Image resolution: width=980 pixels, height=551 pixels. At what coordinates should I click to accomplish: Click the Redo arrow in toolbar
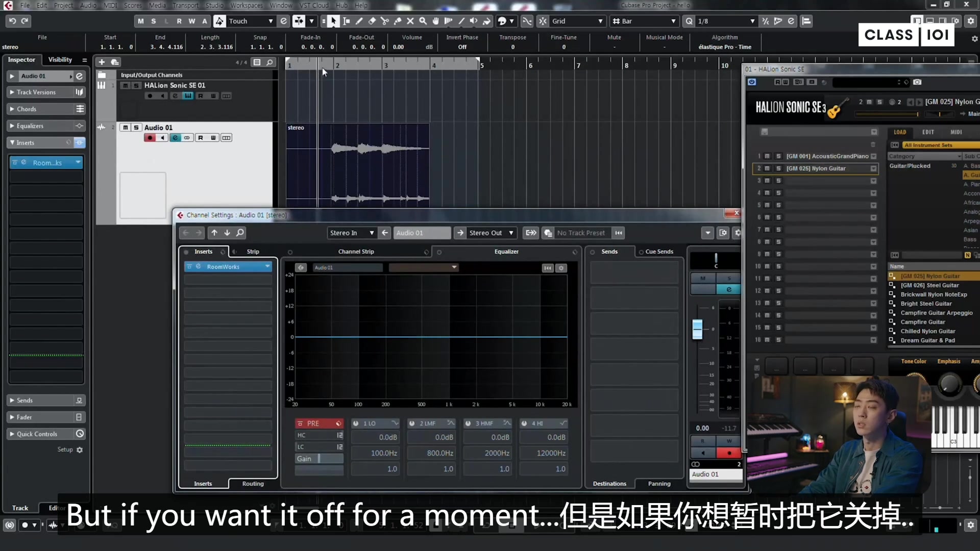pos(24,21)
